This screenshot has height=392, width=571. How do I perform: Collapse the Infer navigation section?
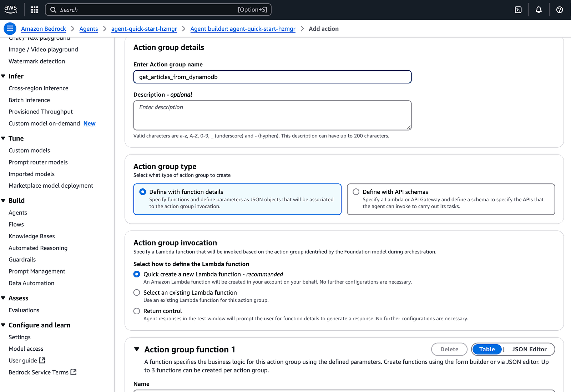click(x=3, y=76)
